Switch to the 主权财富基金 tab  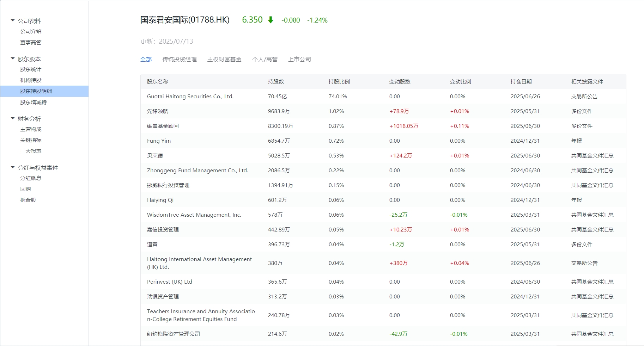point(224,60)
